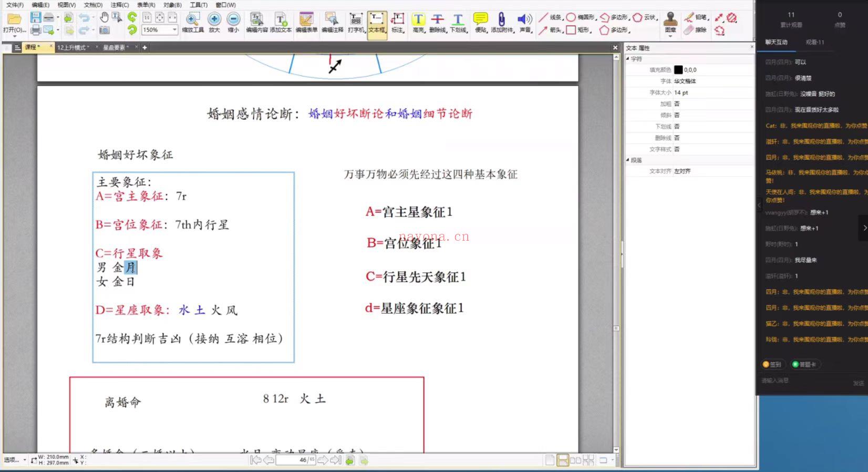
Task: Collapse the 段落 (Paragraph) properties section
Action: [x=628, y=160]
